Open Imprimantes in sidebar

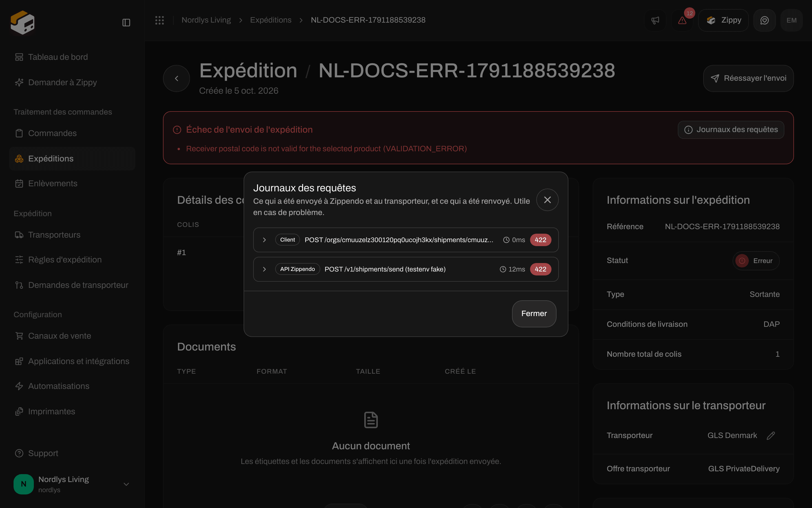(72, 411)
